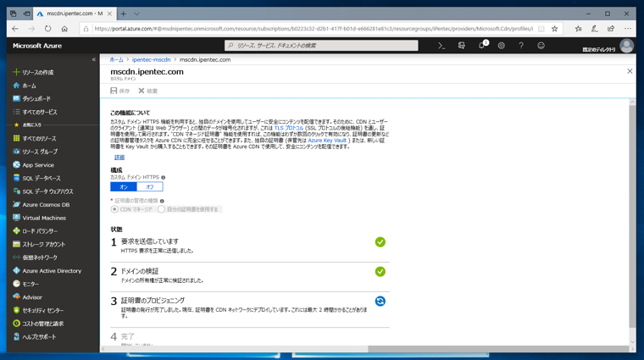The image size is (644, 360).
Task: Open Resource groups in sidebar
Action: pyautogui.click(x=36, y=152)
